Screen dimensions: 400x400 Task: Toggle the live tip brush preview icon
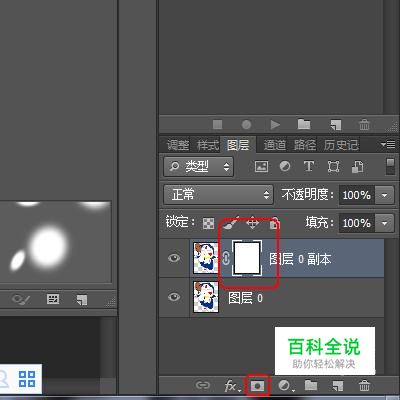coord(21,299)
